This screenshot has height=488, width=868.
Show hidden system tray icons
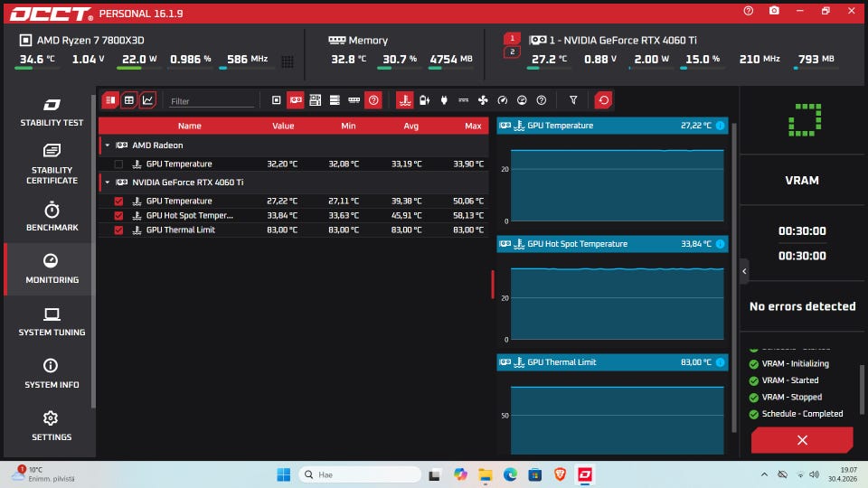pyautogui.click(x=764, y=474)
